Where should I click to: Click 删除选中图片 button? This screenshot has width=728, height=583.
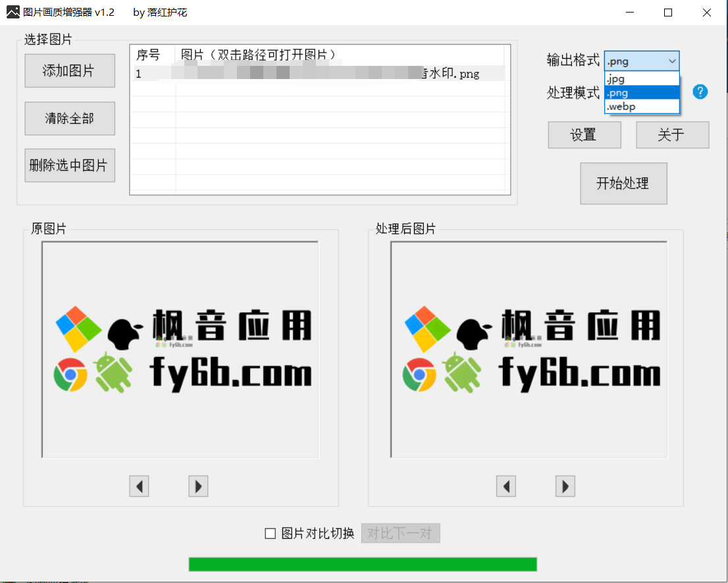pyautogui.click(x=70, y=165)
